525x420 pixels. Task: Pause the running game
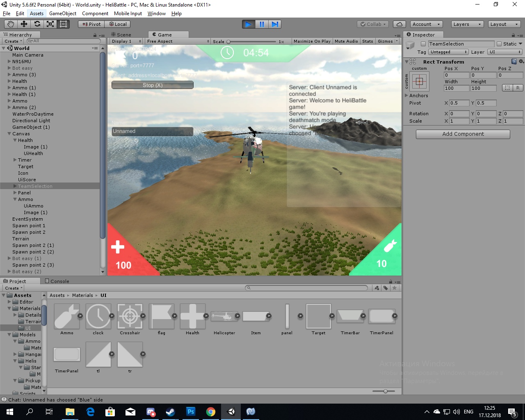pyautogui.click(x=262, y=24)
